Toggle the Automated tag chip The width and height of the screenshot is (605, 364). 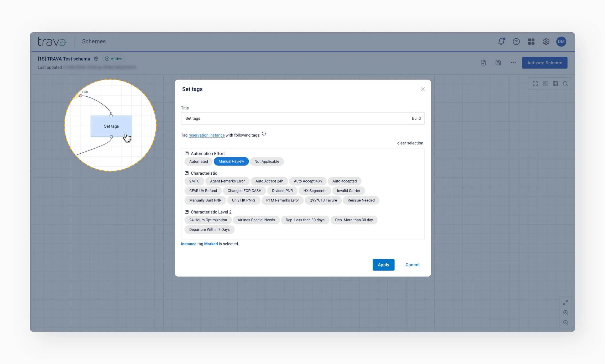(198, 162)
